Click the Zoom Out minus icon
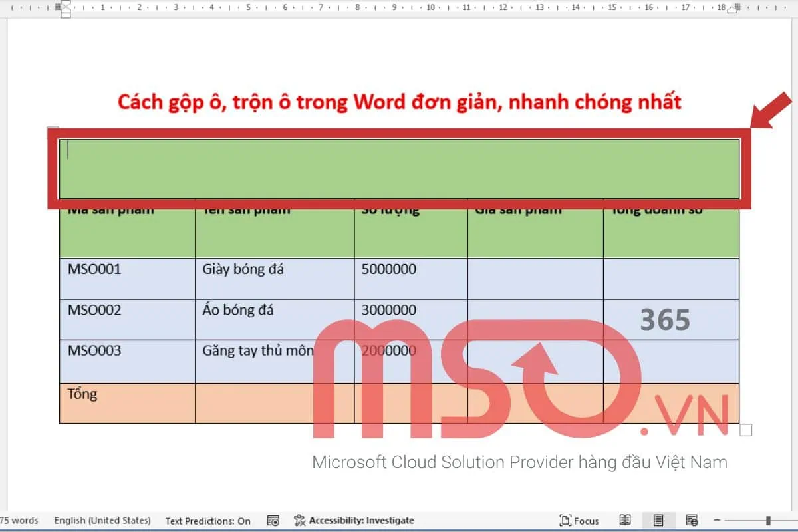This screenshot has width=798, height=532. pos(716,520)
